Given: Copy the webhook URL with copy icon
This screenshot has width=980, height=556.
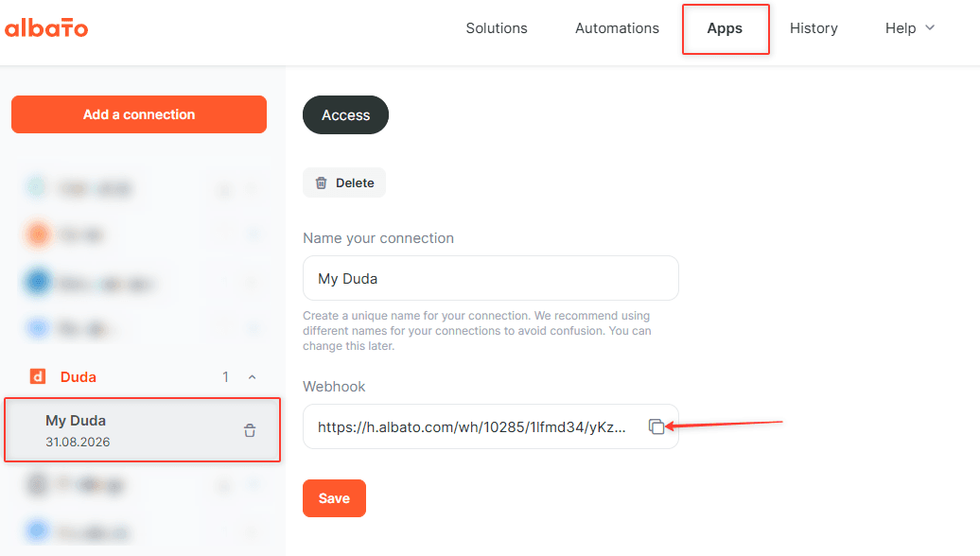Looking at the screenshot, I should click(656, 426).
